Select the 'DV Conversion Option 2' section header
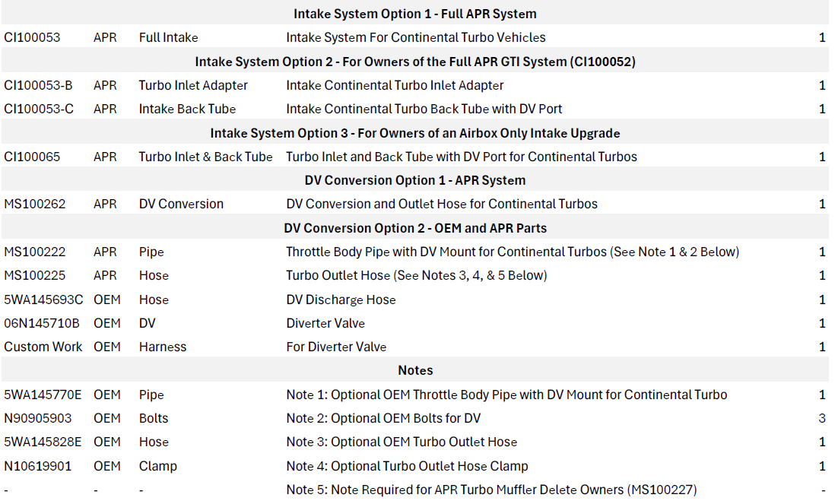The height and width of the screenshot is (504, 835). point(414,228)
